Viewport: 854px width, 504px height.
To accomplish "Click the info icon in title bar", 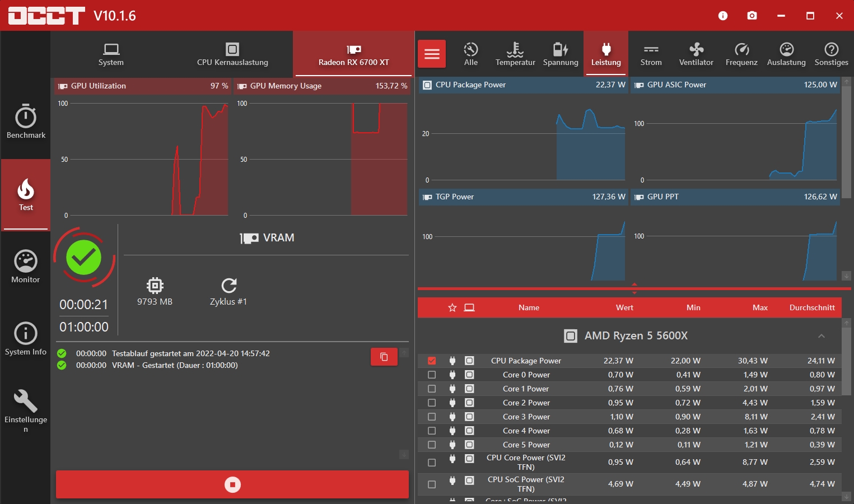I will pos(723,16).
